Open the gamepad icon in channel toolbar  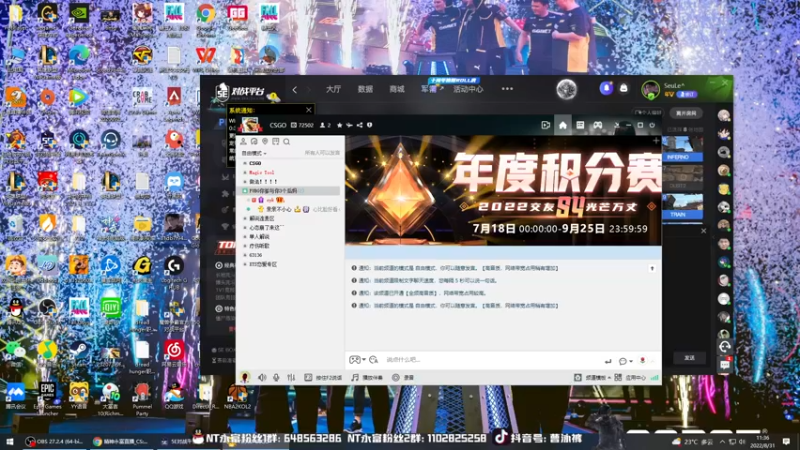(x=597, y=125)
